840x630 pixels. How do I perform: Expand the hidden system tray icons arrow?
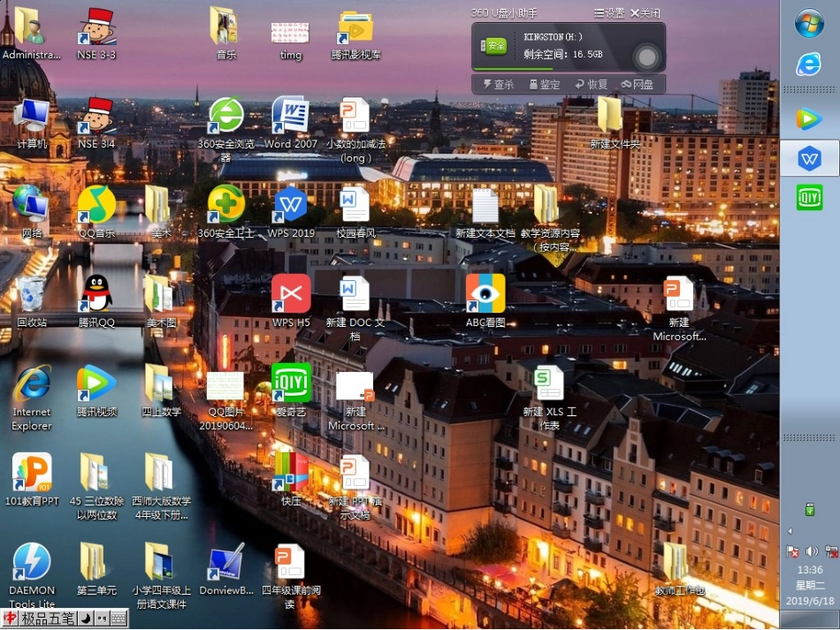click(790, 531)
